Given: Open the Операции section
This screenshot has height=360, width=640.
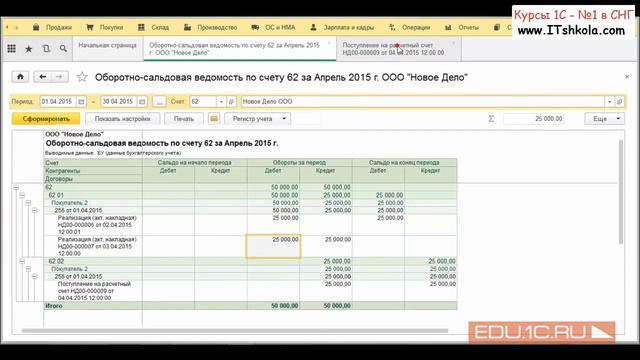Looking at the screenshot, I should pyautogui.click(x=409, y=27).
